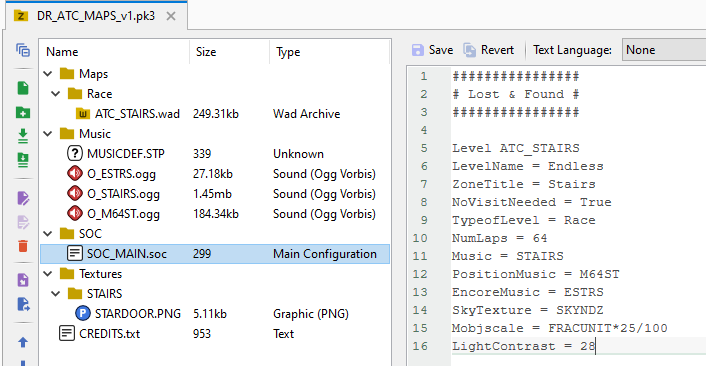The image size is (706, 366).
Task: Click the SOC_MAIN.soc text icon
Action: click(x=75, y=253)
